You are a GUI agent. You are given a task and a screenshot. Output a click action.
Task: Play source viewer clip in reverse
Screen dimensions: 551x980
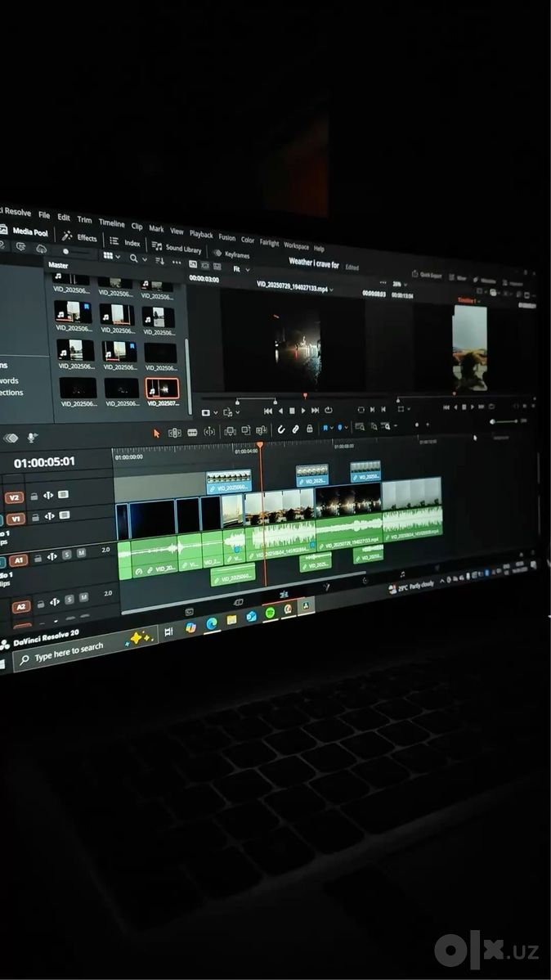(x=280, y=411)
